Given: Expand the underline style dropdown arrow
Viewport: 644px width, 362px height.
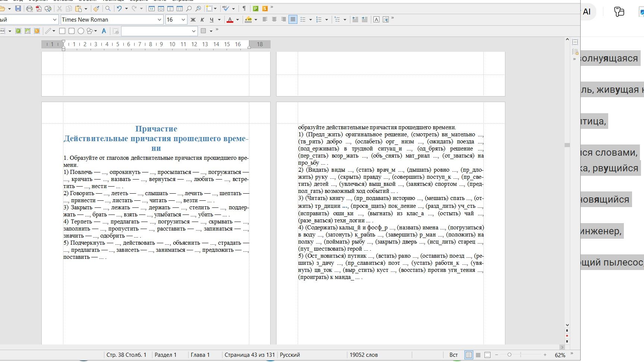Looking at the screenshot, I should tap(219, 20).
